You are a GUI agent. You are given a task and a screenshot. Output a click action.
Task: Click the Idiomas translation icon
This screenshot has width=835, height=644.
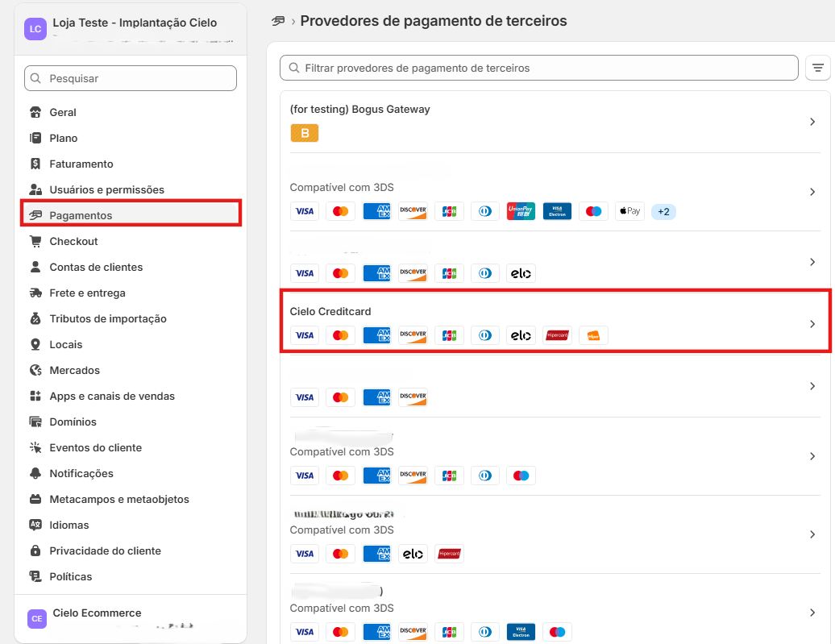coord(35,525)
